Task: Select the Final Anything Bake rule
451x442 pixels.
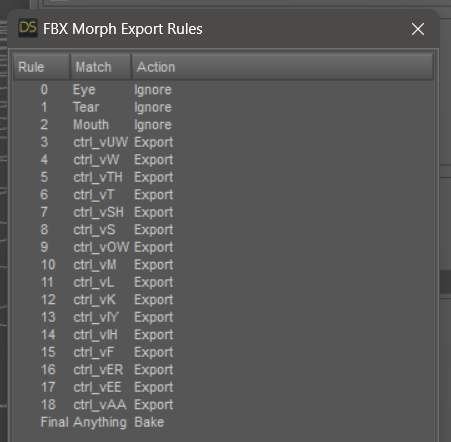Action: 224,422
